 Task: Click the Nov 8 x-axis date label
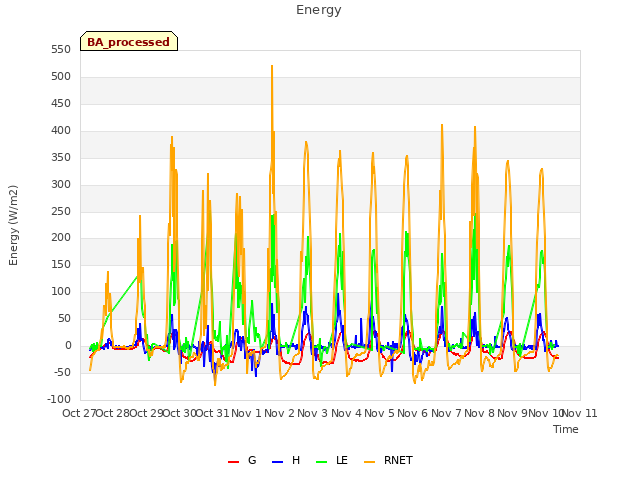click(480, 413)
